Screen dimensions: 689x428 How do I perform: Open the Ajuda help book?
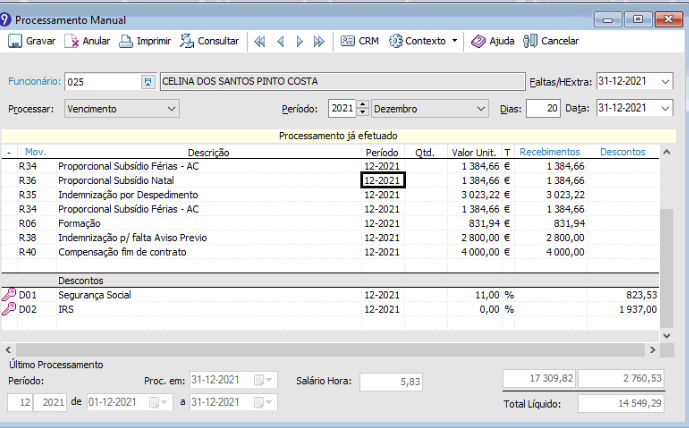[x=478, y=41]
